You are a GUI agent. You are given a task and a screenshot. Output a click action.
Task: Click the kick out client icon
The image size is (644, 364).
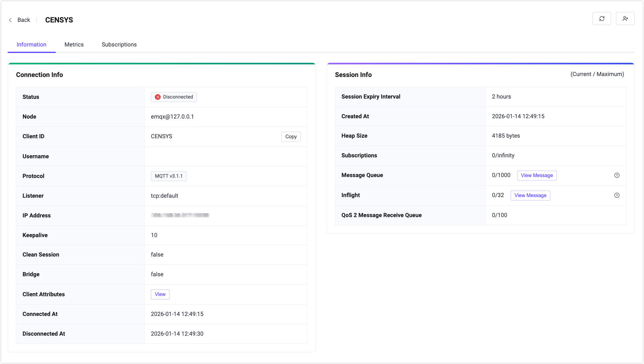pyautogui.click(x=625, y=19)
